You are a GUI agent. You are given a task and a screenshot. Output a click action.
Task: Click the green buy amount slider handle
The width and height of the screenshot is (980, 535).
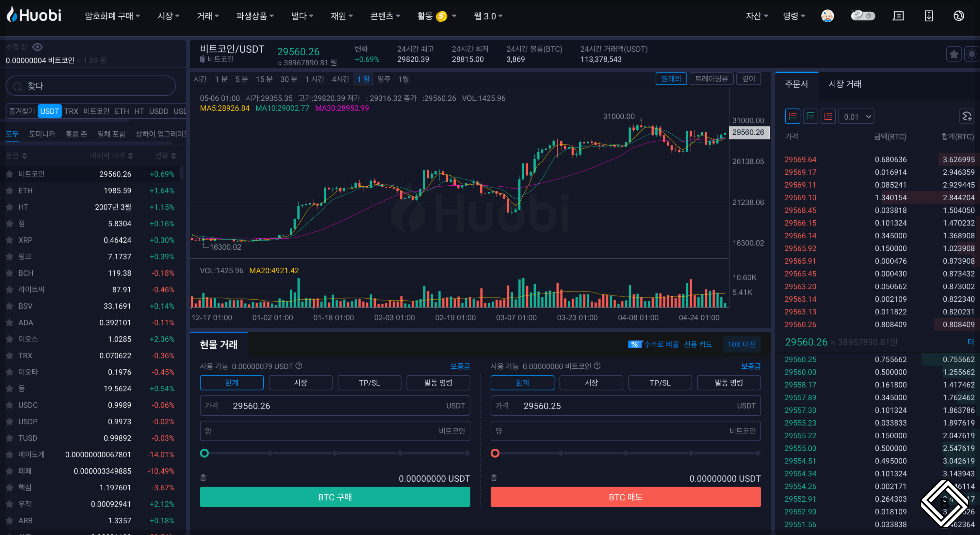click(x=204, y=453)
